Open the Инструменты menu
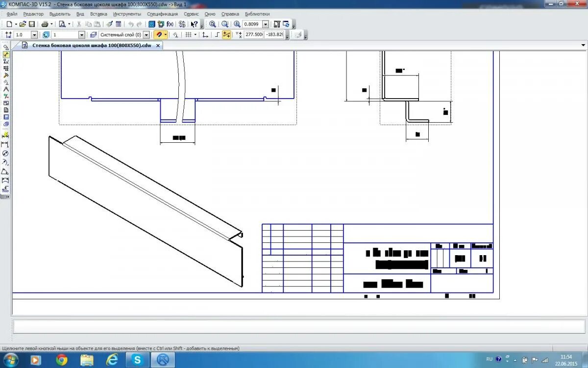Image resolution: width=588 pixels, height=368 pixels. (x=127, y=14)
